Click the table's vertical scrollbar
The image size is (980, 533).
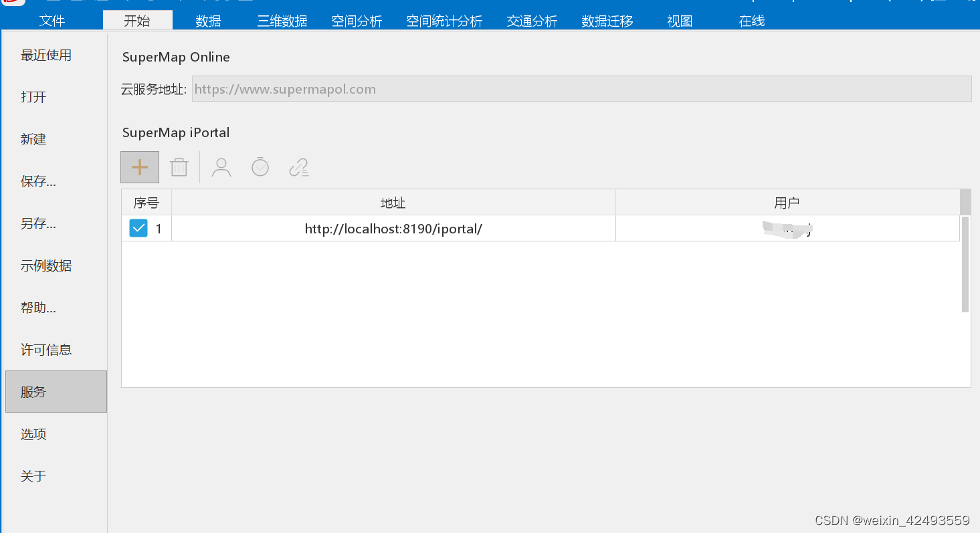(965, 264)
